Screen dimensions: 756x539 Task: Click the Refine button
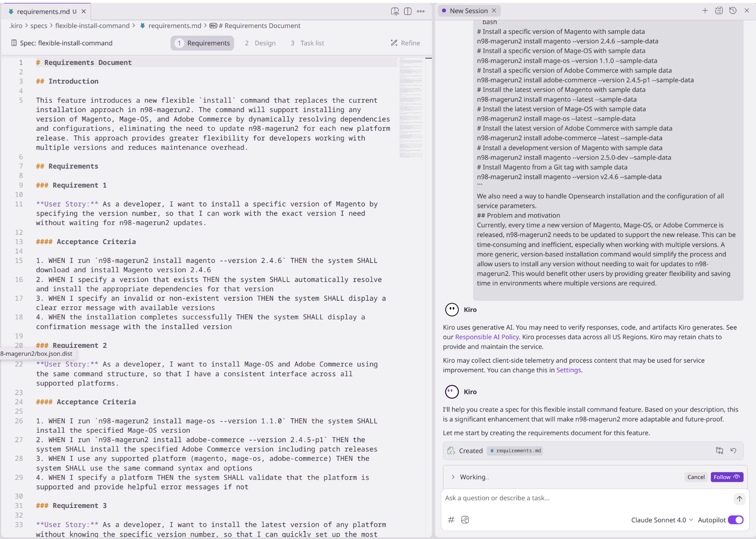point(405,43)
